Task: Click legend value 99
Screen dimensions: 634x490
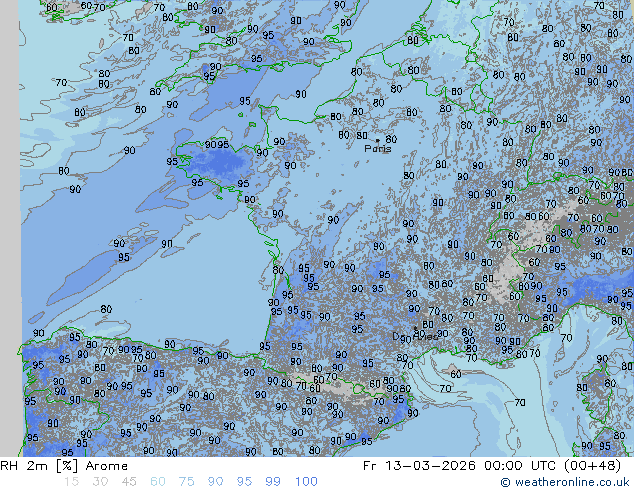Action: click(273, 482)
